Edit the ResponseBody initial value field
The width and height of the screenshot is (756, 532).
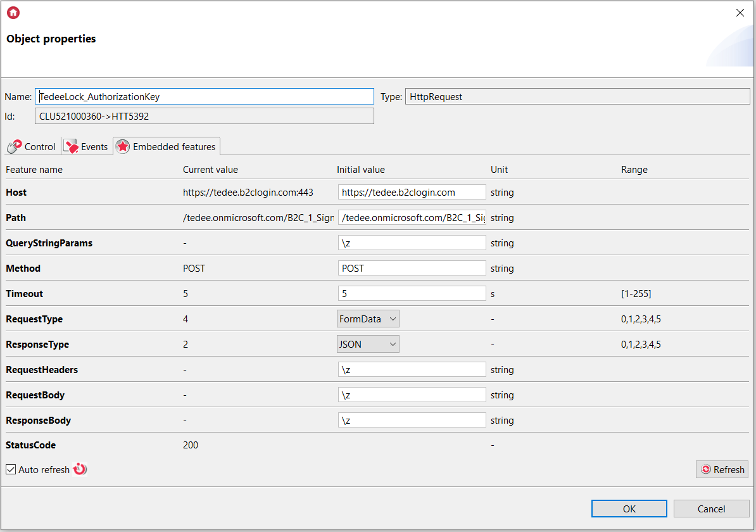412,420
